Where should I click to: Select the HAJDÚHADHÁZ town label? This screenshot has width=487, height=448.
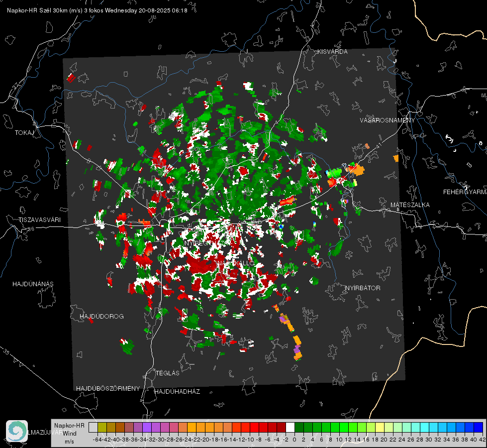click(x=177, y=392)
